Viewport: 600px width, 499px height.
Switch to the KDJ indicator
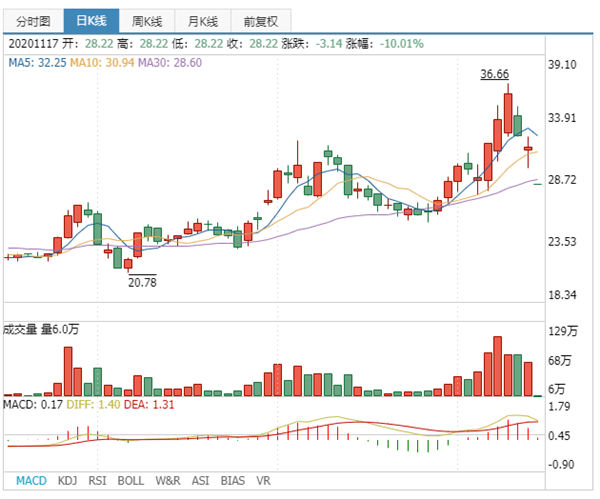[x=67, y=480]
